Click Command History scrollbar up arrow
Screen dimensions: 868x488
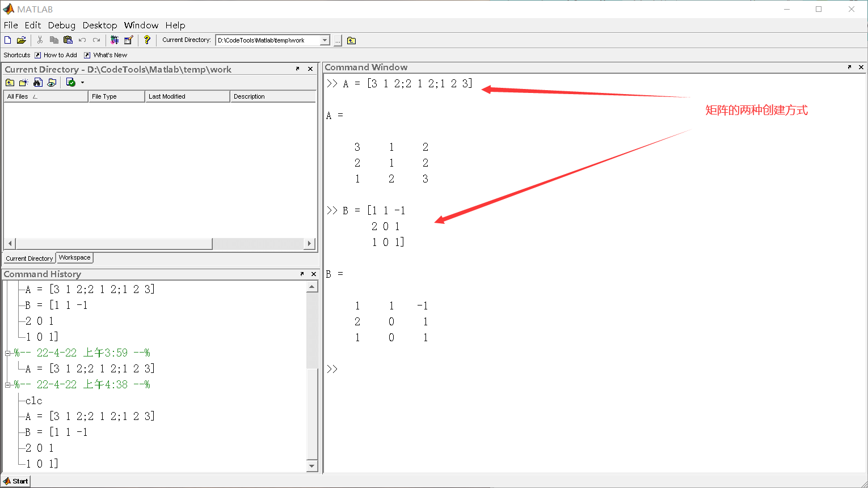coord(312,287)
